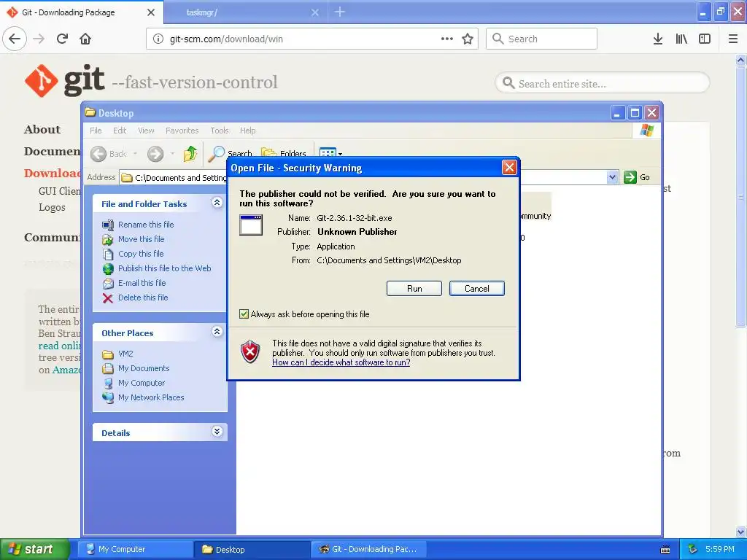This screenshot has height=560, width=747.
Task: Open the Firefox Library icon
Action: pyautogui.click(x=681, y=39)
